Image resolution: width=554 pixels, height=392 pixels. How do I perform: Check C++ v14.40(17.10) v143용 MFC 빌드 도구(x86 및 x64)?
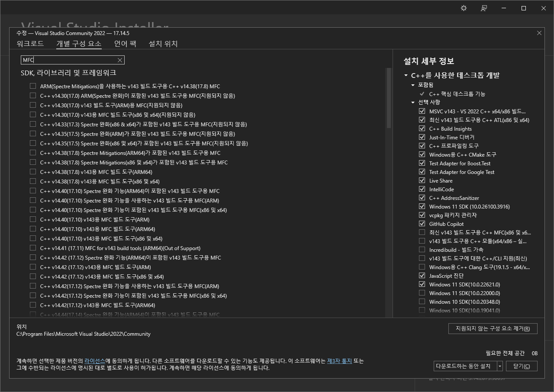pyautogui.click(x=33, y=238)
